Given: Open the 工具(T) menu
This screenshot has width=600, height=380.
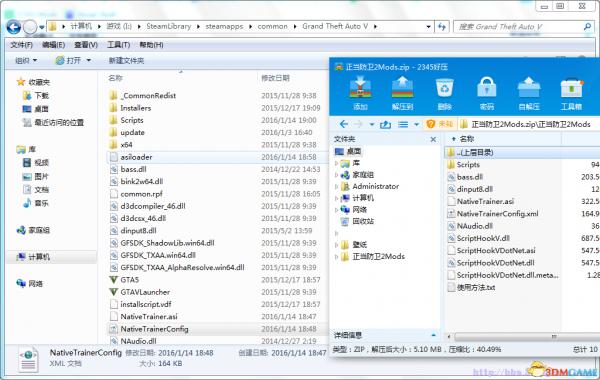Looking at the screenshot, I should pos(118,45).
